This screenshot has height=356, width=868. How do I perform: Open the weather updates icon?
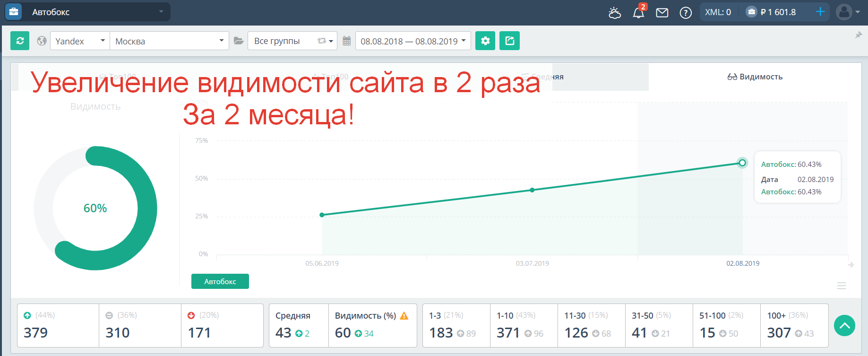pyautogui.click(x=615, y=12)
